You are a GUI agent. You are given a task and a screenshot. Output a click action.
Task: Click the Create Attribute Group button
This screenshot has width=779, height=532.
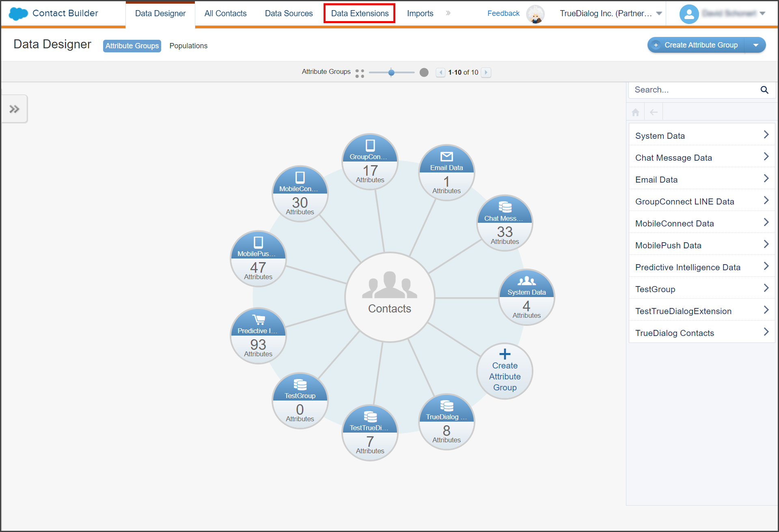(696, 45)
